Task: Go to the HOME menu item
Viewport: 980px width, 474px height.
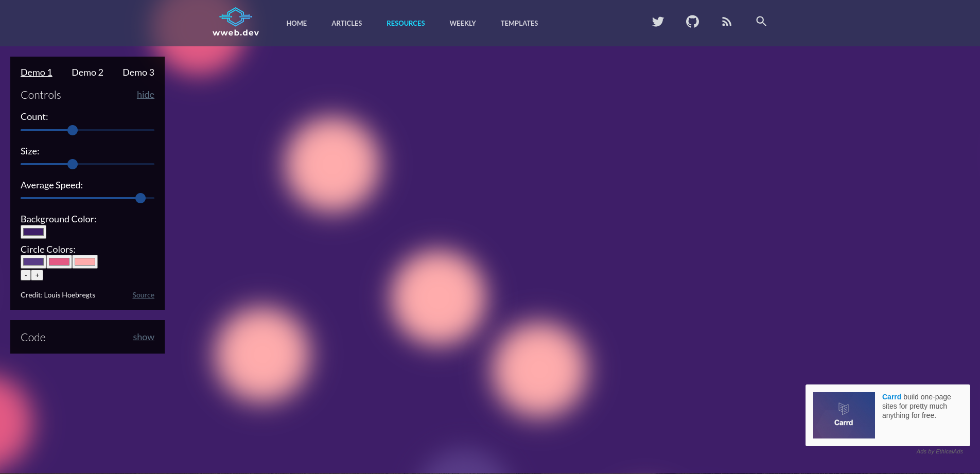Action: pos(296,23)
